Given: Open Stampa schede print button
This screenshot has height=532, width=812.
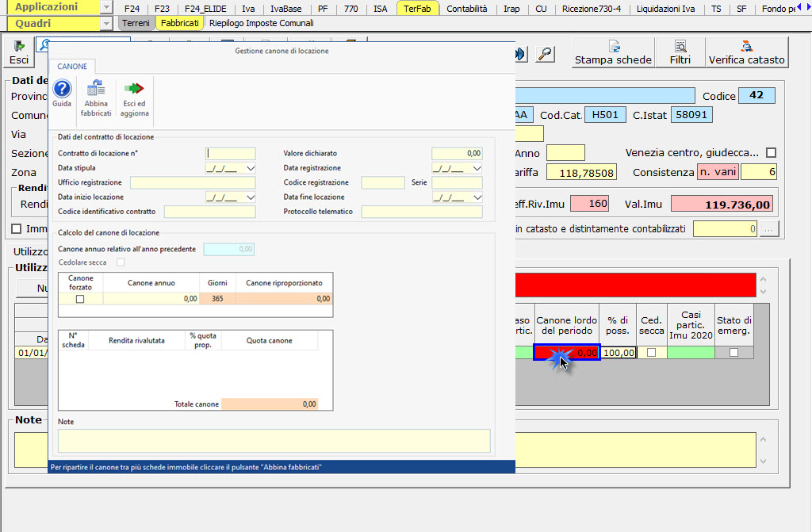Looking at the screenshot, I should pyautogui.click(x=613, y=52).
